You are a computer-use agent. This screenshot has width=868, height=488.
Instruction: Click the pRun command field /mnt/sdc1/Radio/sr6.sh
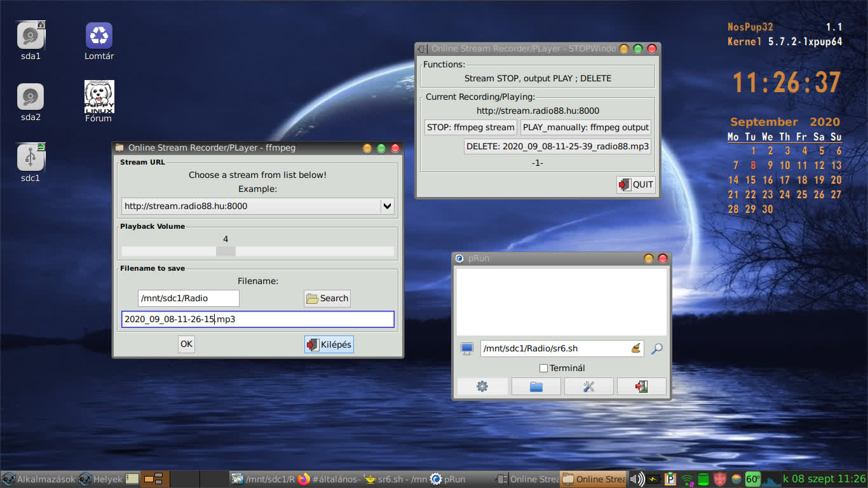tap(562, 348)
